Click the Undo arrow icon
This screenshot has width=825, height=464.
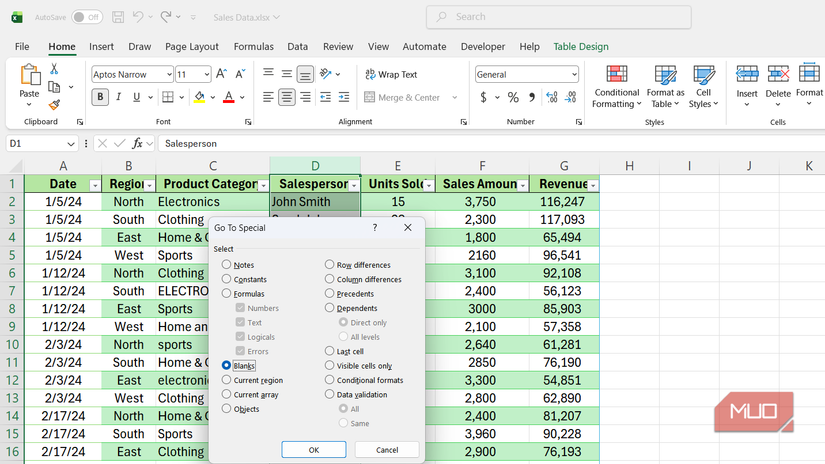pos(138,17)
